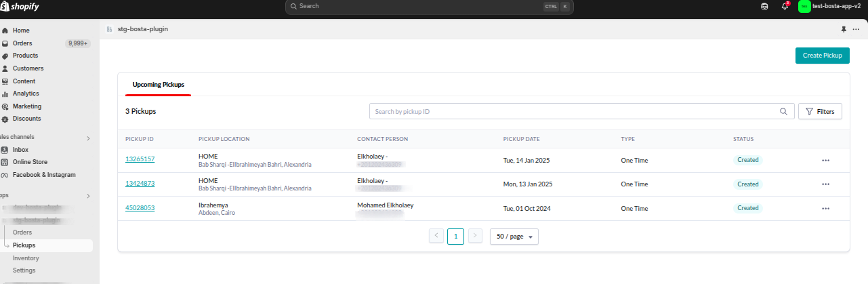Select Pickups in app submenu
This screenshot has width=868, height=284.
point(24,245)
